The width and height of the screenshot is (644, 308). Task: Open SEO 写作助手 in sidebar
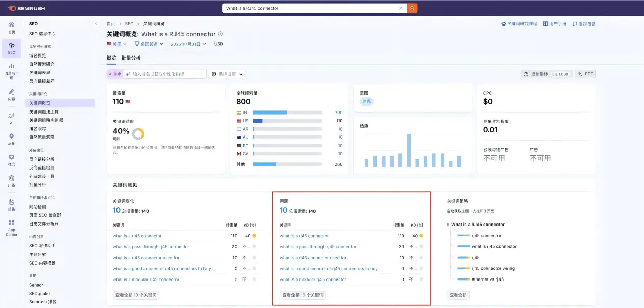pyautogui.click(x=42, y=246)
